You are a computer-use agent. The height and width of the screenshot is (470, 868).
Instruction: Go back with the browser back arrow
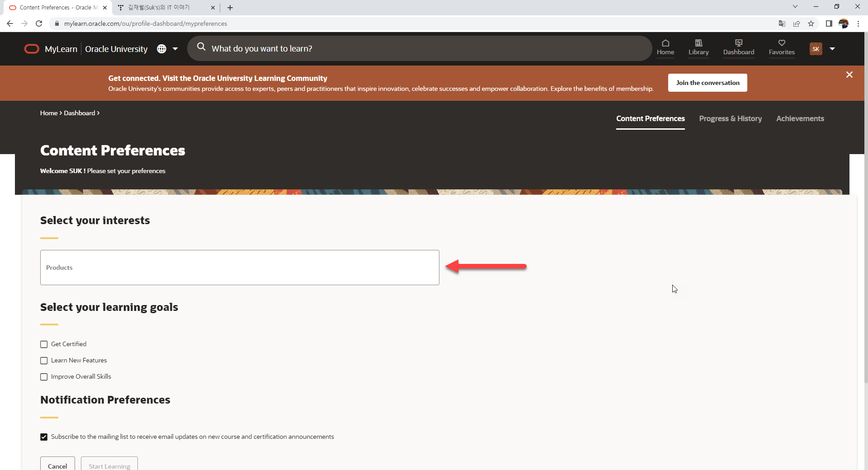point(10,23)
